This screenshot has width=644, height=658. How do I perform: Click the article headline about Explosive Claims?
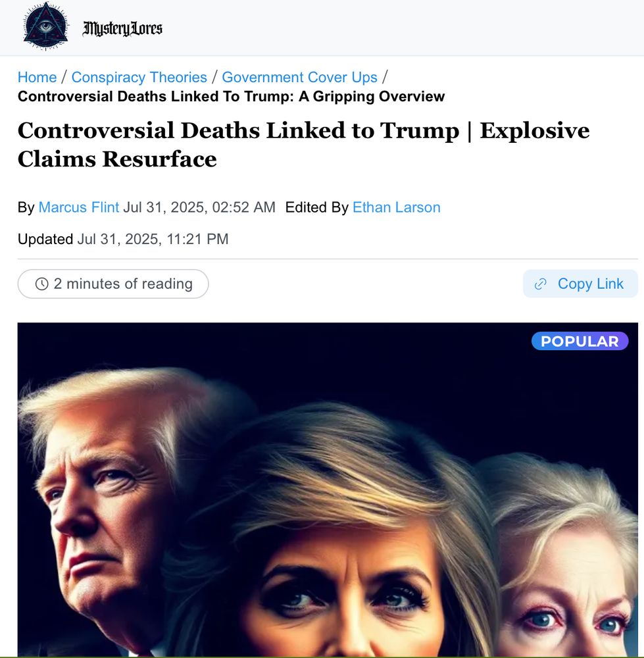coord(303,144)
